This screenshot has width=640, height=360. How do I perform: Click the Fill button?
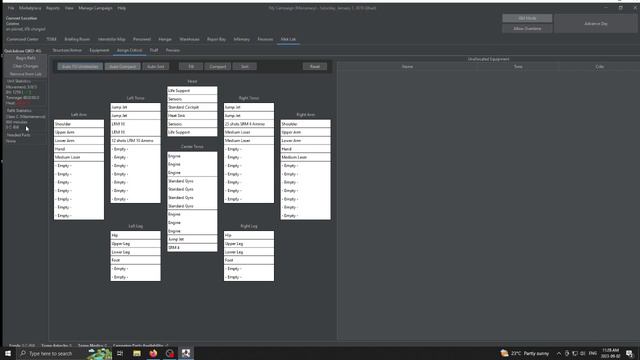(x=191, y=67)
